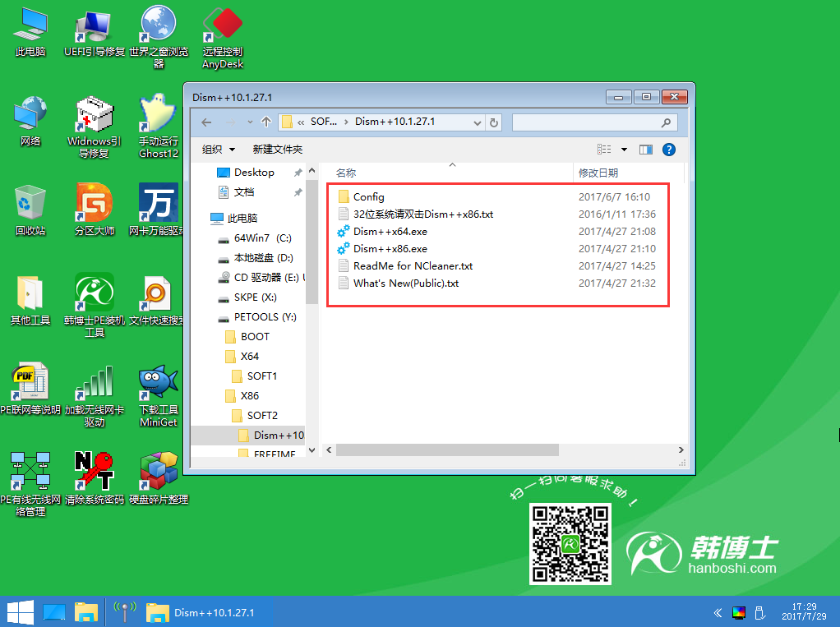Screen dimensions: 840x627
Task: Select What's New(Public).txt file
Action: [406, 283]
